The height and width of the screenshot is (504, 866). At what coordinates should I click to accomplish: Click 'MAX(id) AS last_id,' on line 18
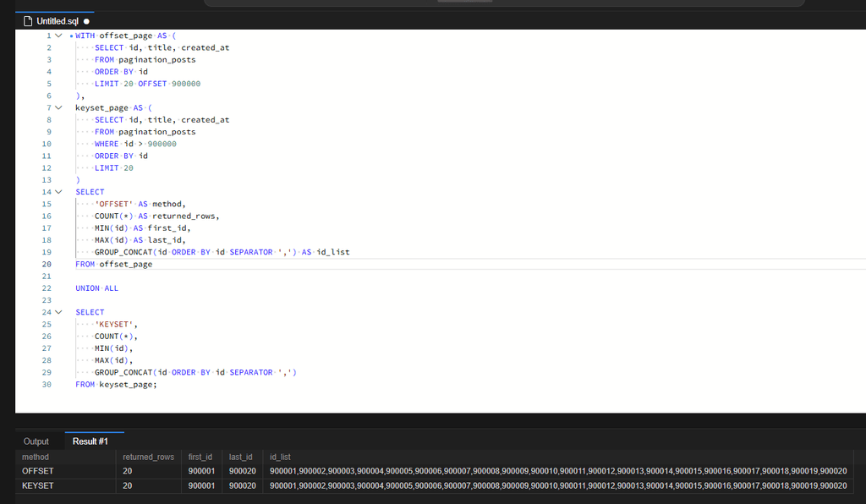click(x=140, y=240)
